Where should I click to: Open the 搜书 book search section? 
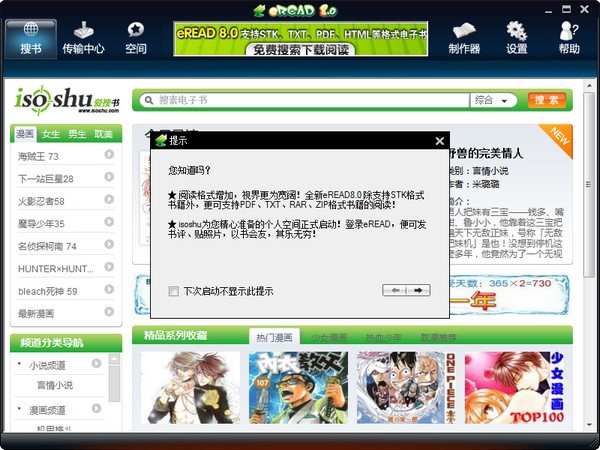31,39
